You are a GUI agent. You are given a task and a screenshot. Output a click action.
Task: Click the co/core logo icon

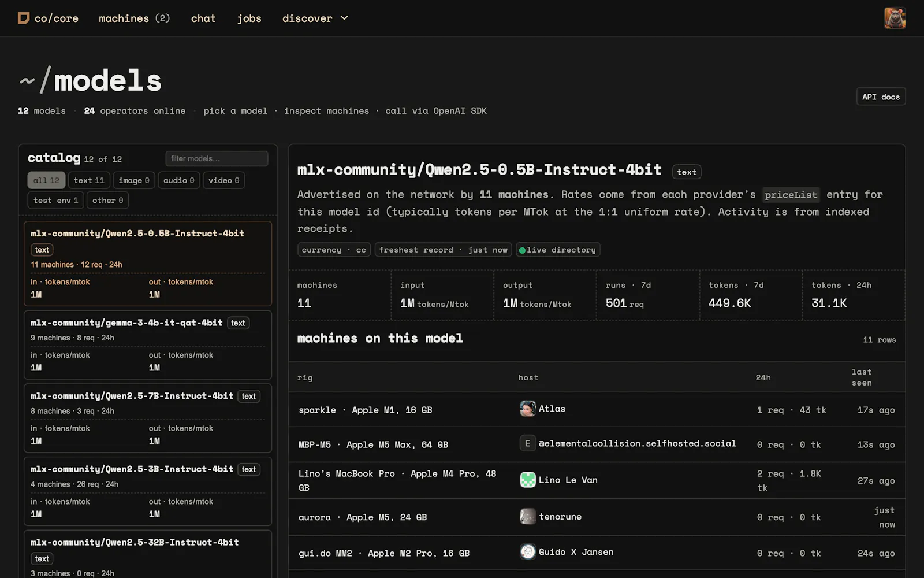(24, 18)
